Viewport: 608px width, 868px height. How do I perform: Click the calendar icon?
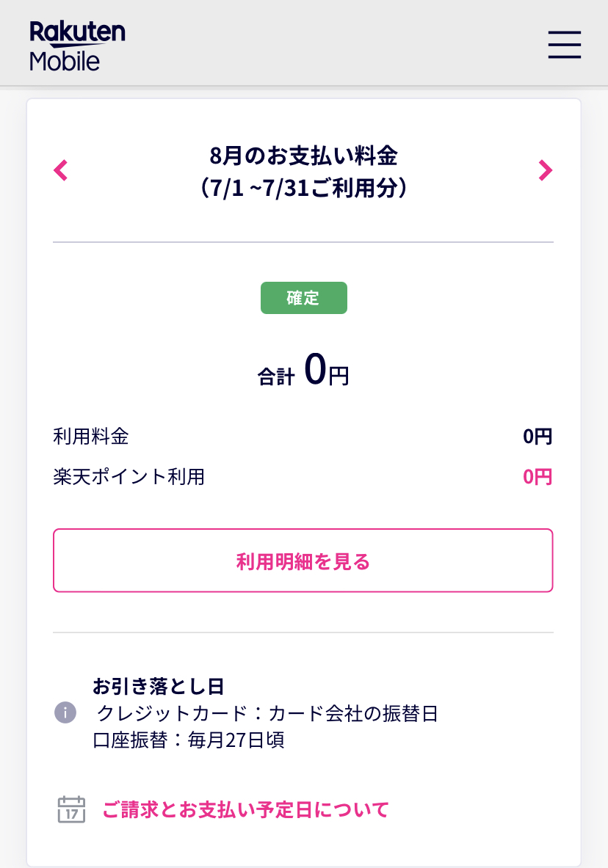pos(71,810)
